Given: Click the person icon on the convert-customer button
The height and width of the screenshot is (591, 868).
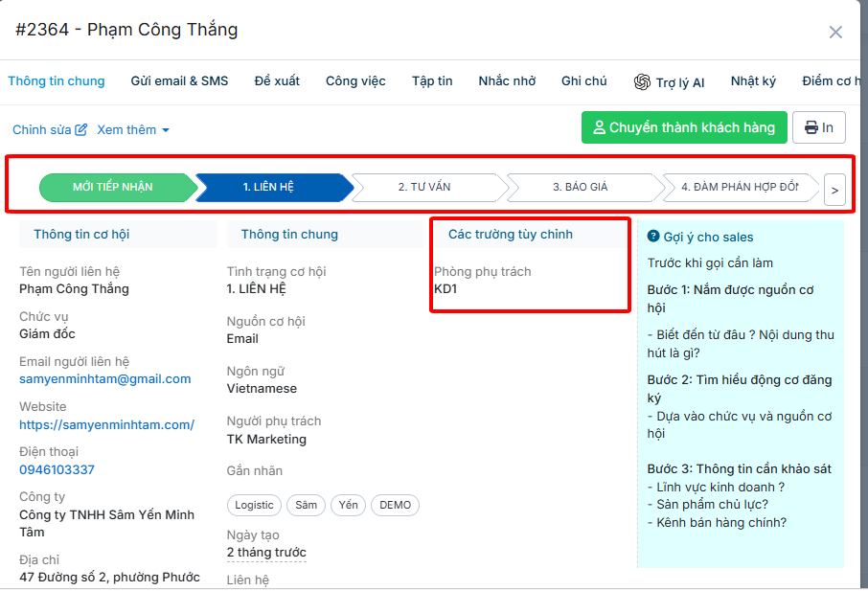Looking at the screenshot, I should (599, 127).
